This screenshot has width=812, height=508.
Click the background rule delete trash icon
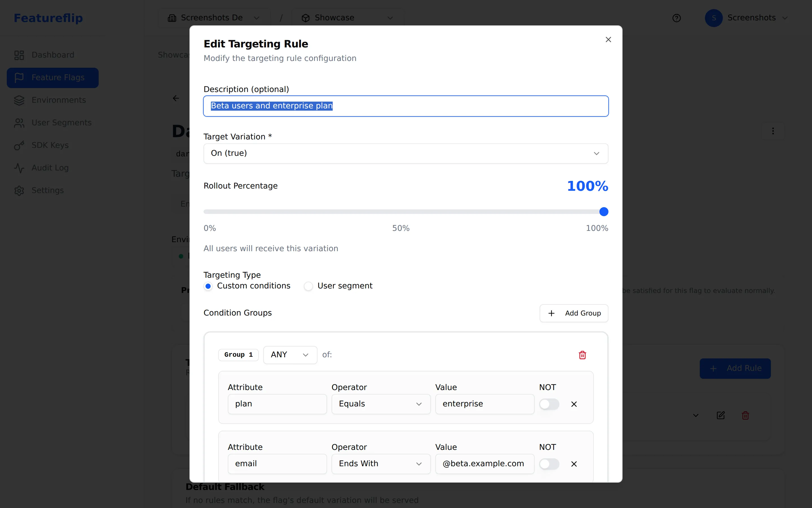745,416
